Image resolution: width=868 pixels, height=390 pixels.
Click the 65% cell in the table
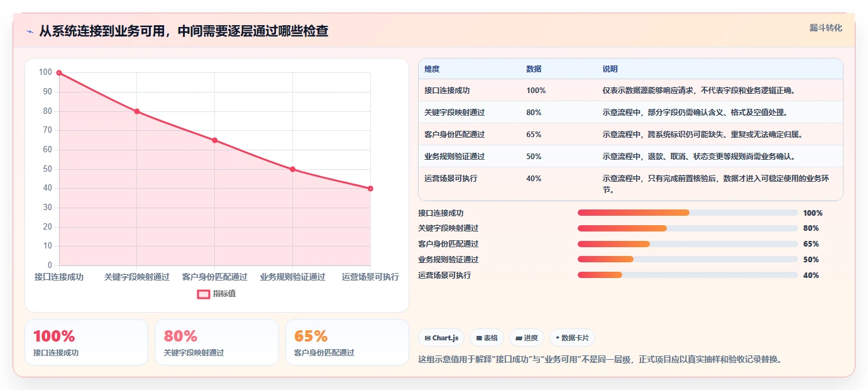point(534,135)
